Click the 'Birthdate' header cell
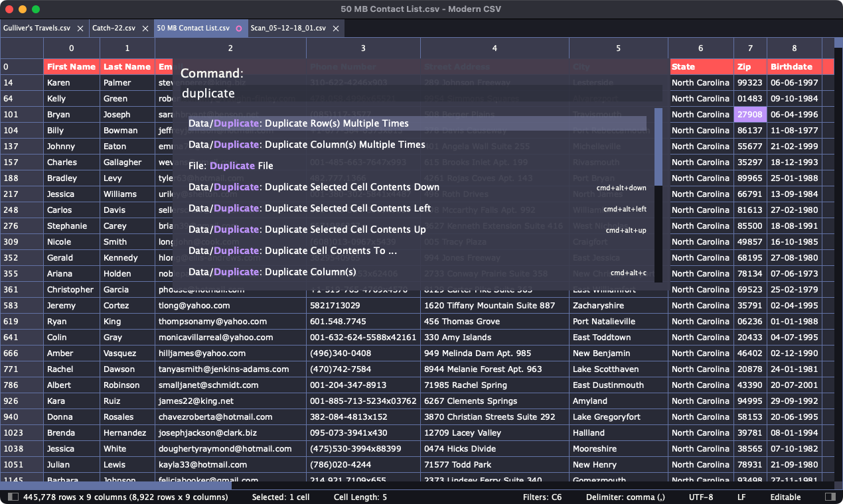The image size is (843, 504). click(x=795, y=66)
